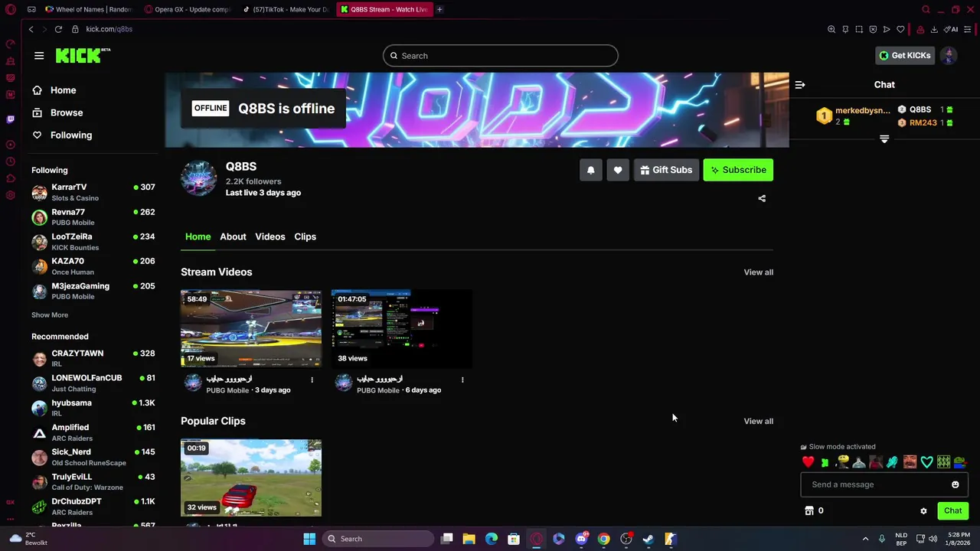This screenshot has height=551, width=980.
Task: Switch to the About tab
Action: point(233,236)
